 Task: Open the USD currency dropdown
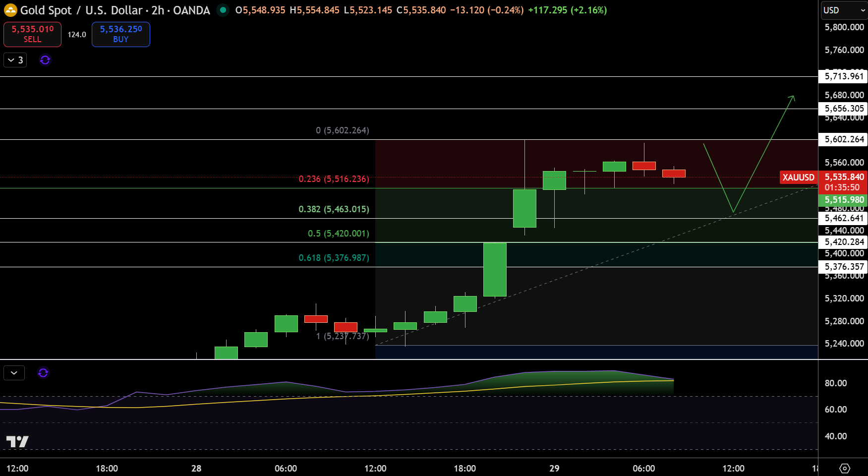pyautogui.click(x=844, y=10)
